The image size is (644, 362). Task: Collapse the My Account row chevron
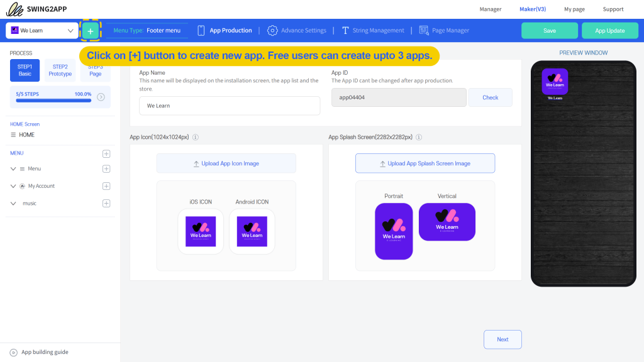pos(13,186)
